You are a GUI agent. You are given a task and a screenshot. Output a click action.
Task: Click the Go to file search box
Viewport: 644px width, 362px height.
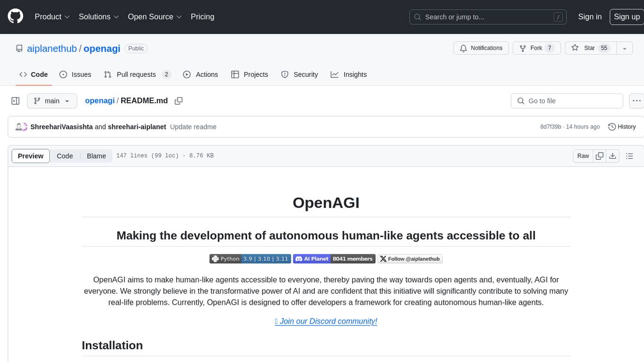point(567,101)
